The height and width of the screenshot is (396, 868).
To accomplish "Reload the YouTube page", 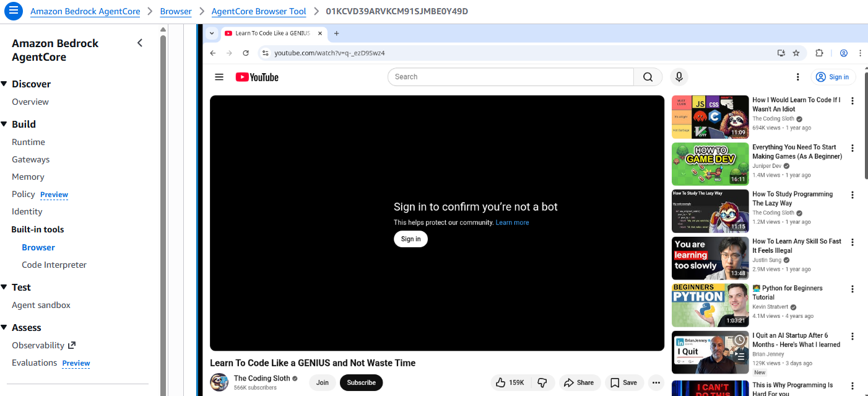I will point(246,53).
